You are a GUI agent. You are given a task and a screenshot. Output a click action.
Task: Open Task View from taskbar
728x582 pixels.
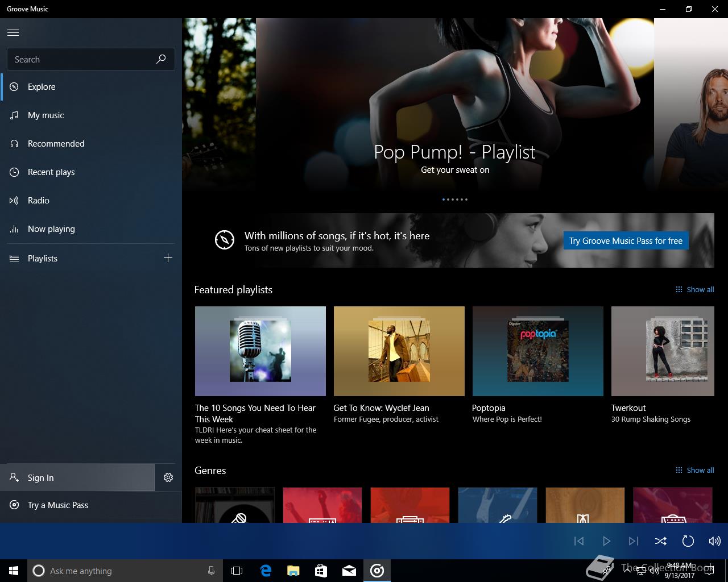(237, 571)
